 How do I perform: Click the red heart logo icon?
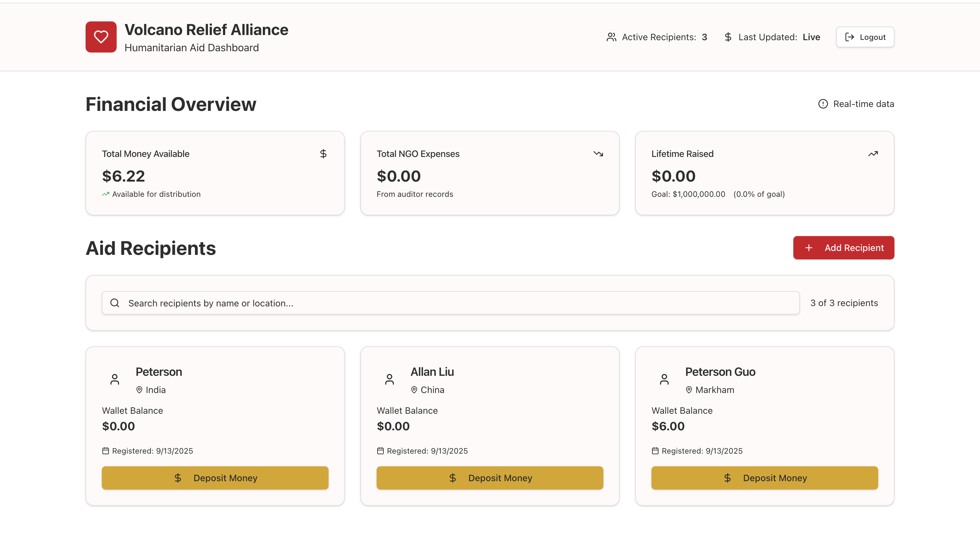tap(101, 37)
